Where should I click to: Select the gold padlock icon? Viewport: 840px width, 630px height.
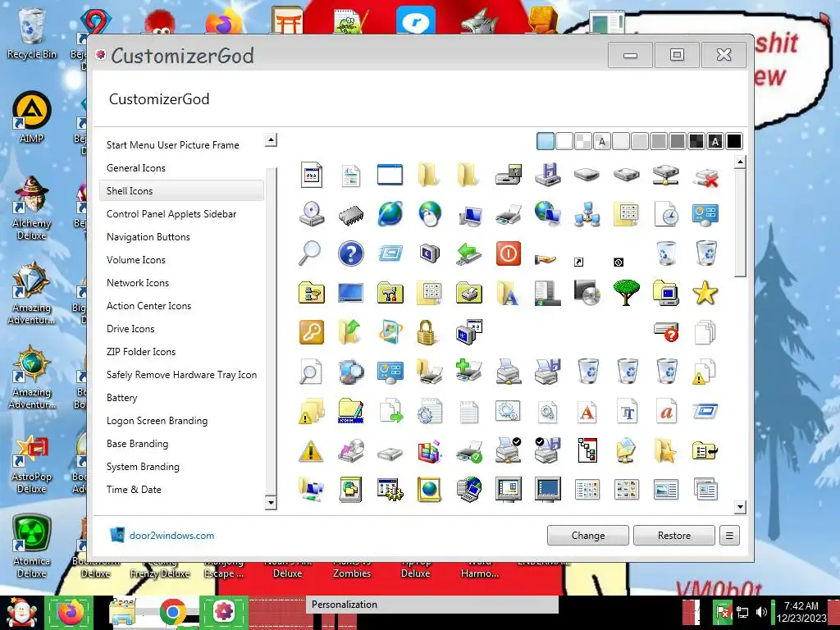[x=427, y=332]
